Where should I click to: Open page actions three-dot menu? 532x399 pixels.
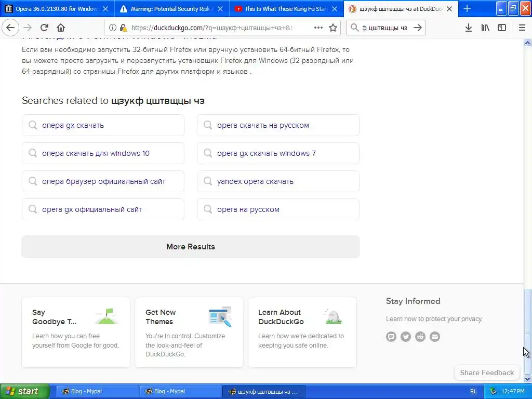pos(318,28)
